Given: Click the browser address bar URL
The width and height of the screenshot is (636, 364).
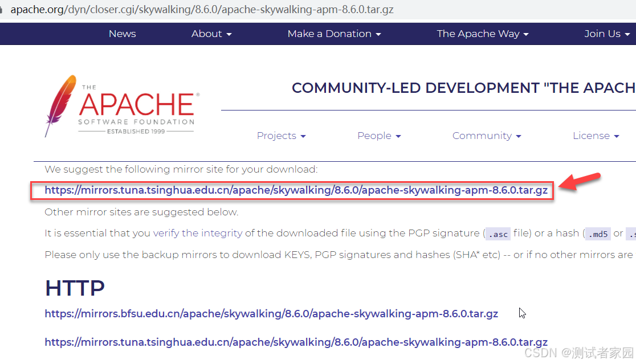Looking at the screenshot, I should [202, 9].
